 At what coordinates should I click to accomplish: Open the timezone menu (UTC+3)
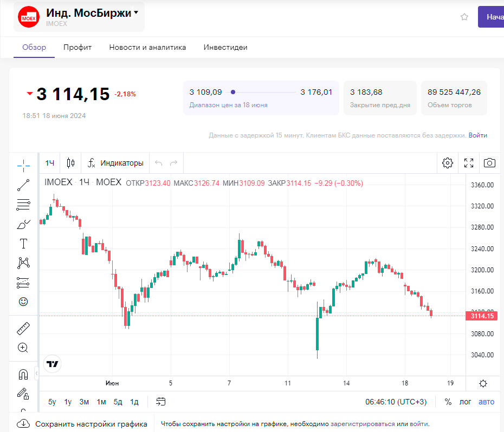[396, 402]
